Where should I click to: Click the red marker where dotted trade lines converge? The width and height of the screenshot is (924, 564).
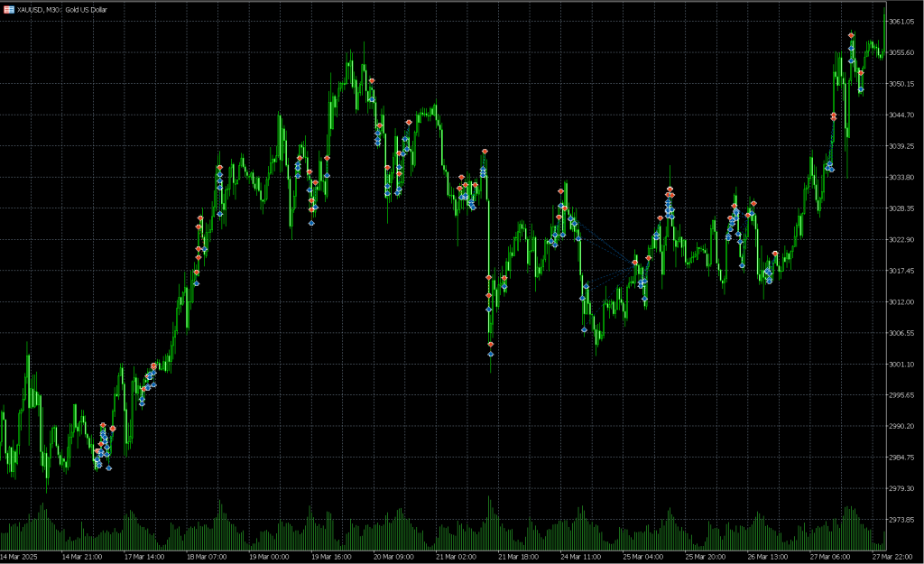[x=635, y=262]
